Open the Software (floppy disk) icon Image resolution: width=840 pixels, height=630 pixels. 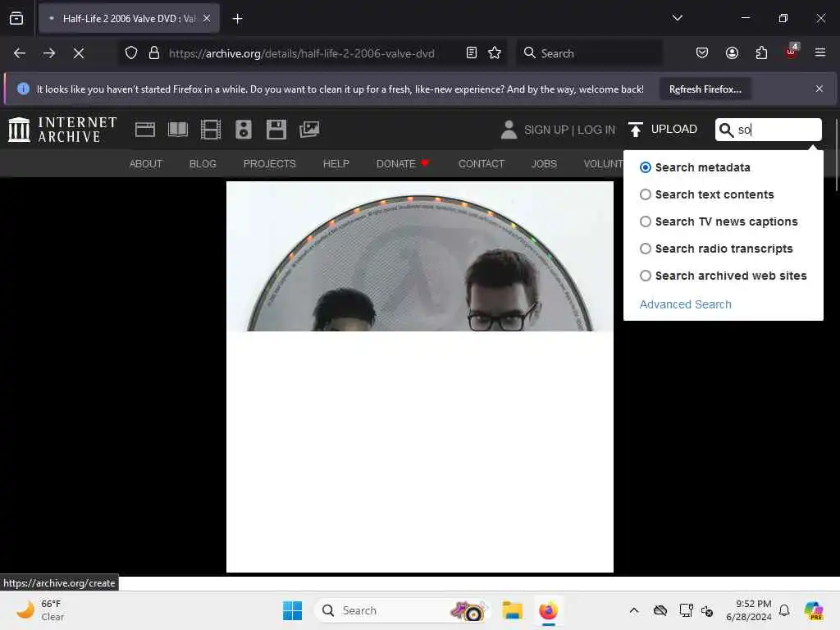tap(276, 130)
